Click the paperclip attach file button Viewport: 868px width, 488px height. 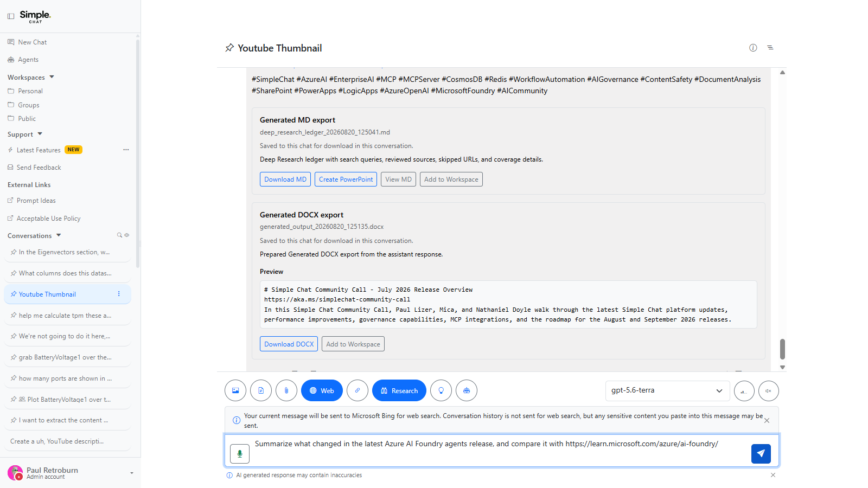tap(286, 390)
